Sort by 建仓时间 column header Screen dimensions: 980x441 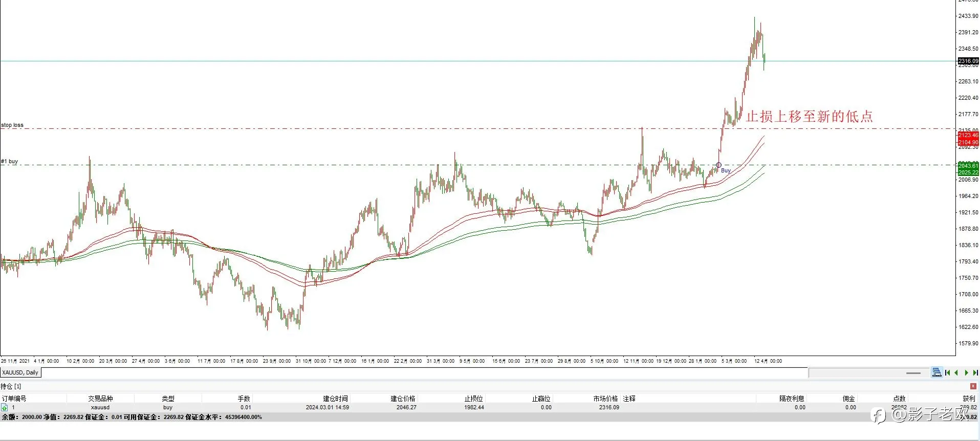click(335, 399)
